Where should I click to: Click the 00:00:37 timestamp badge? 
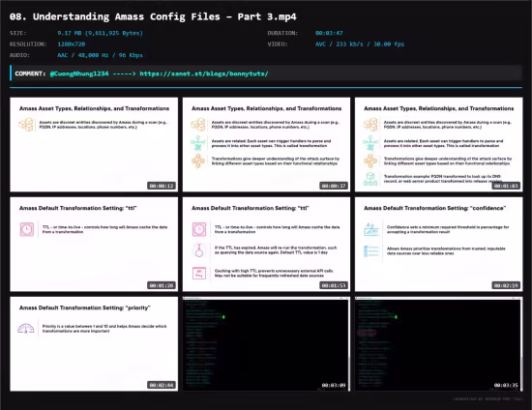334,186
